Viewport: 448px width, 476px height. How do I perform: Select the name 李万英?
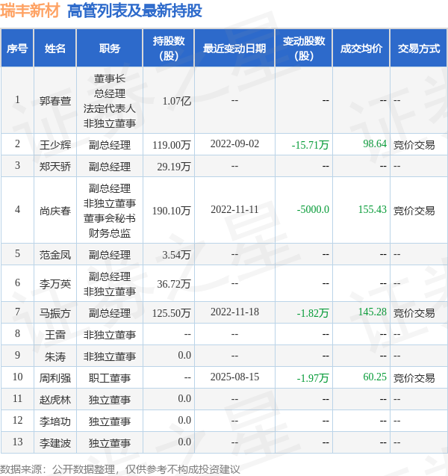tap(55, 283)
